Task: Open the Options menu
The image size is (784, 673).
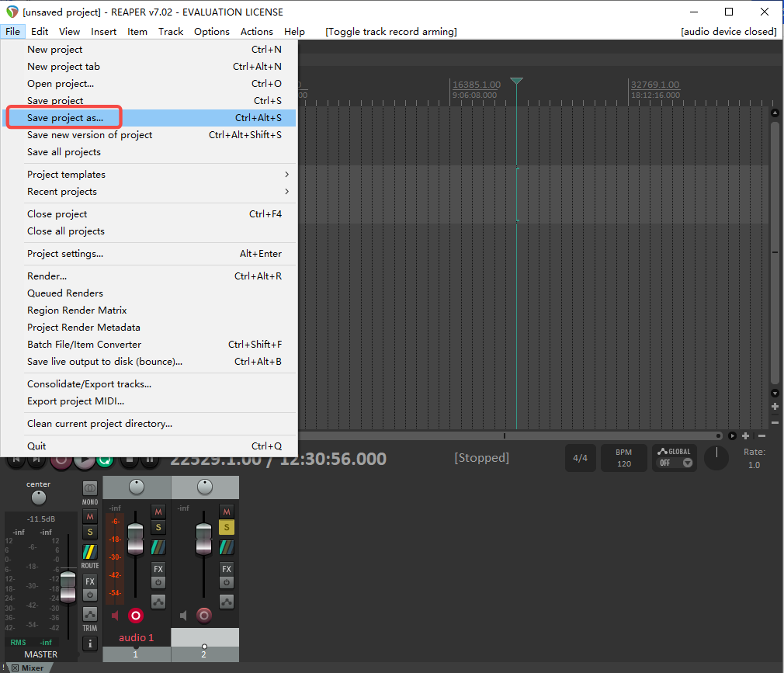Action: pyautogui.click(x=211, y=32)
